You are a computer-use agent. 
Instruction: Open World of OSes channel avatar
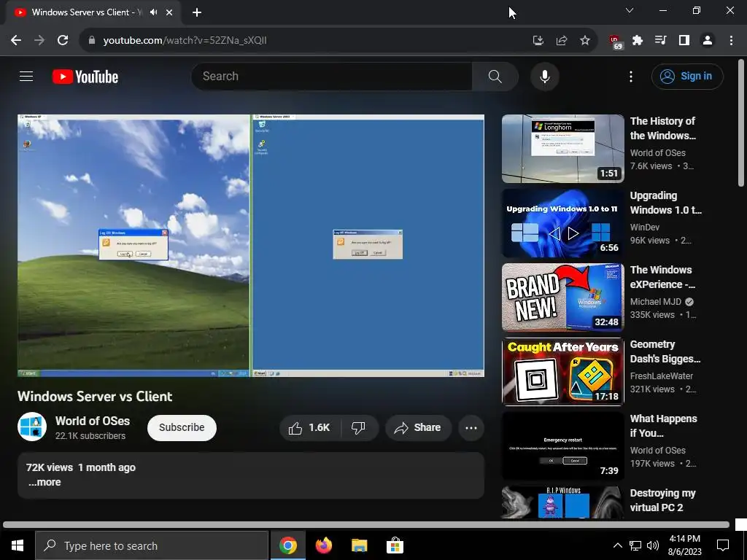32,427
